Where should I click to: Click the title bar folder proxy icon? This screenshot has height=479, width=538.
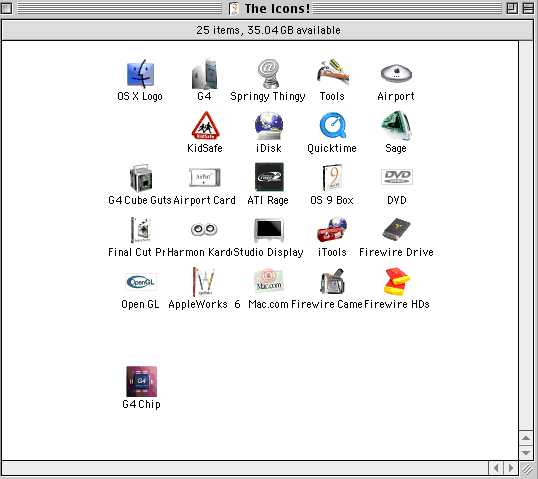pyautogui.click(x=234, y=8)
